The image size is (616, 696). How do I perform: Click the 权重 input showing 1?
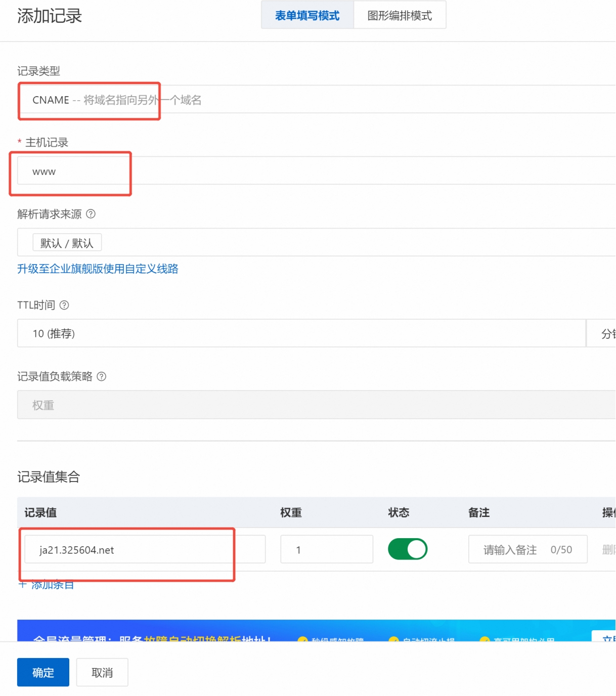coord(326,550)
